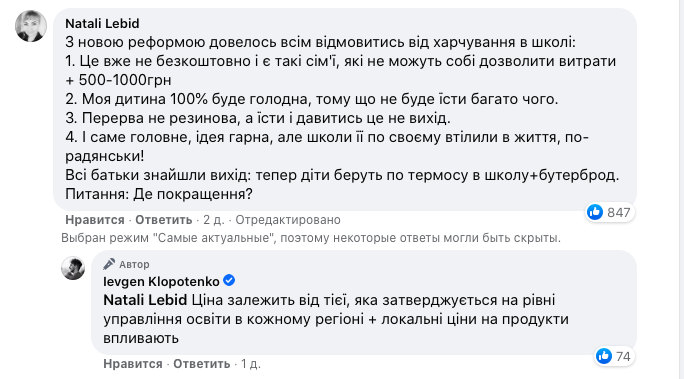Screen dimensions: 684x379
Task: Click the 2 д. timestamp on the first comment
Action: click(214, 220)
